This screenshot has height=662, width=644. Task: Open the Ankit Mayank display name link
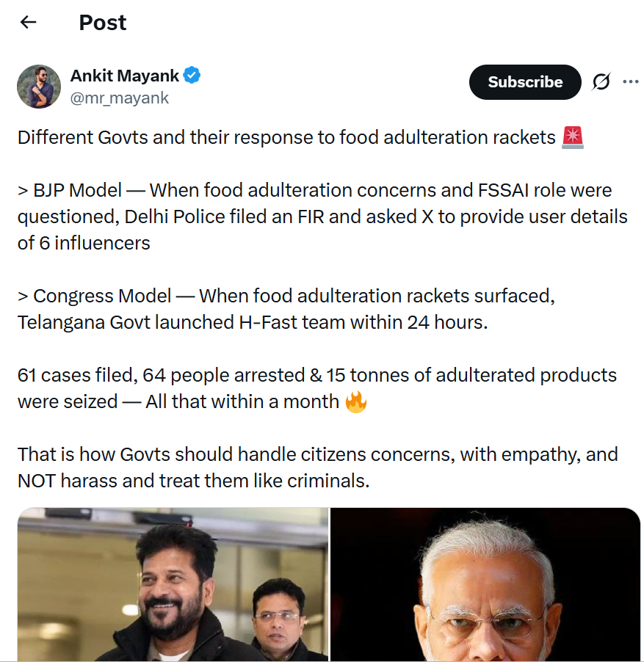(125, 76)
